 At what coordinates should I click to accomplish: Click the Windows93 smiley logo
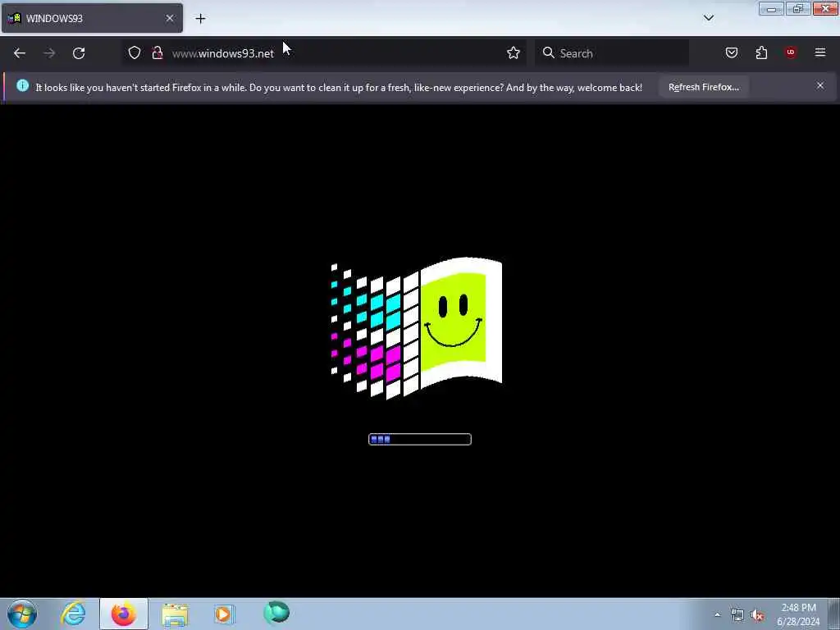click(x=417, y=328)
